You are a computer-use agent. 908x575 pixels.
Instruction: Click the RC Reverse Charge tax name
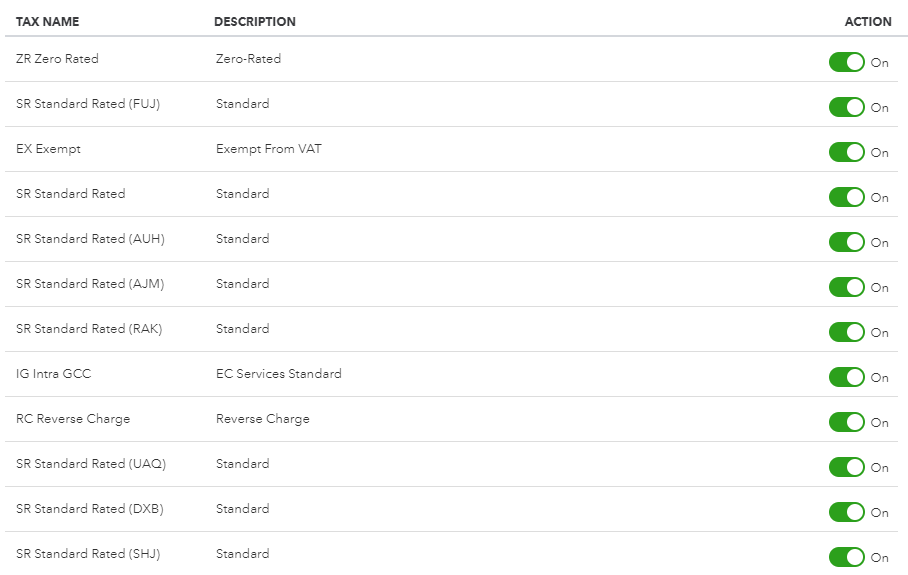(73, 419)
